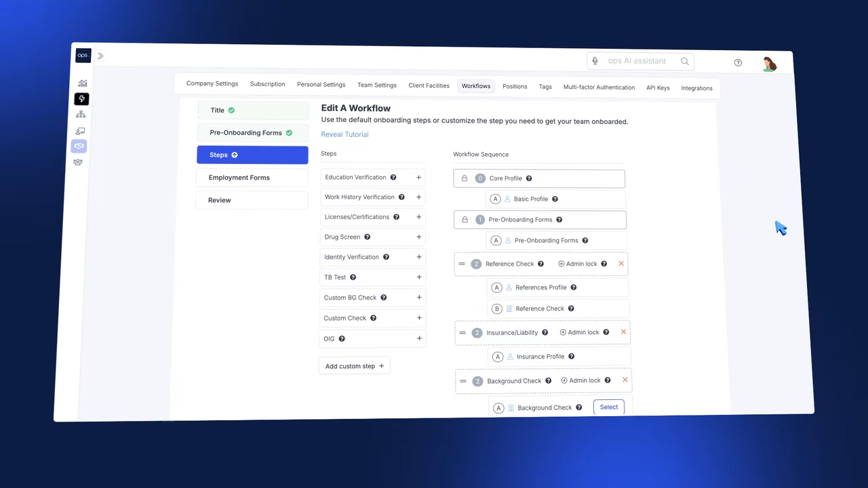Expand the sidebar with double chevron
Screen dimensions: 868x488
pyautogui.click(x=100, y=56)
